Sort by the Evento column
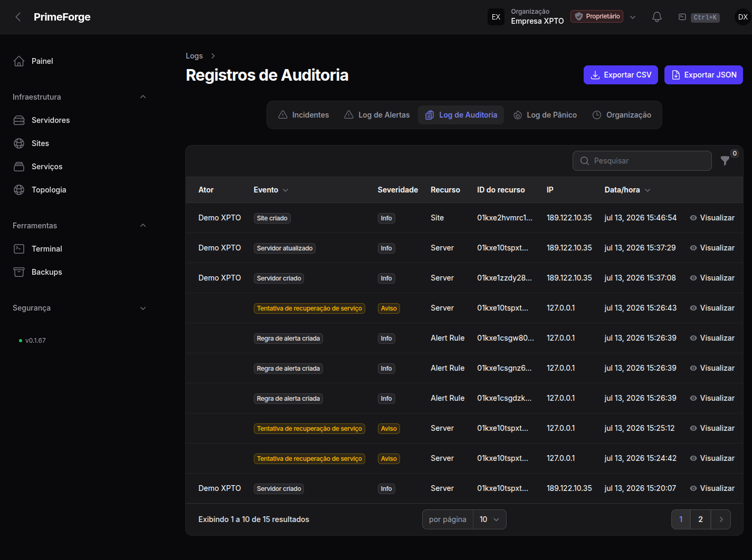Image resolution: width=752 pixels, height=560 pixels. [x=271, y=190]
